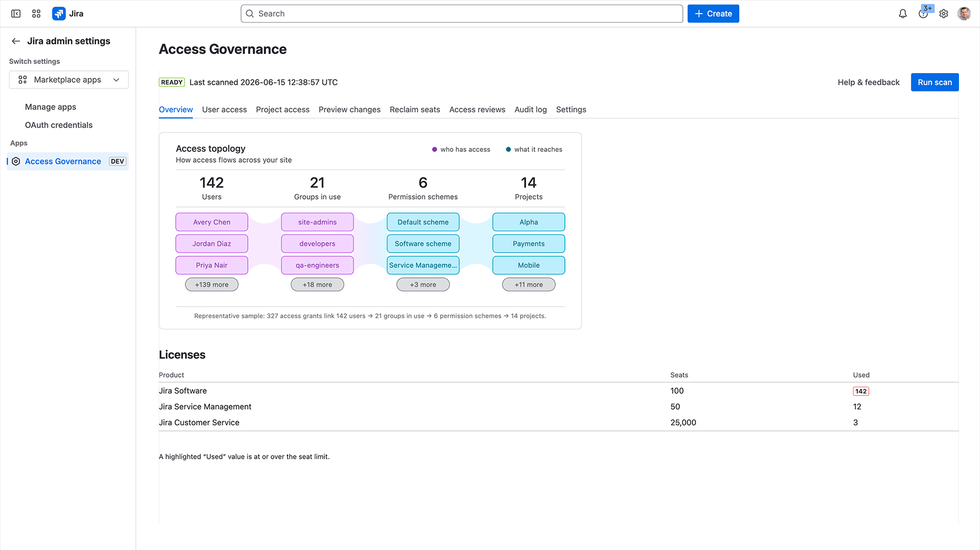Click the Jira Customer Service row
Screen dimensions: 980x550
tap(559, 422)
